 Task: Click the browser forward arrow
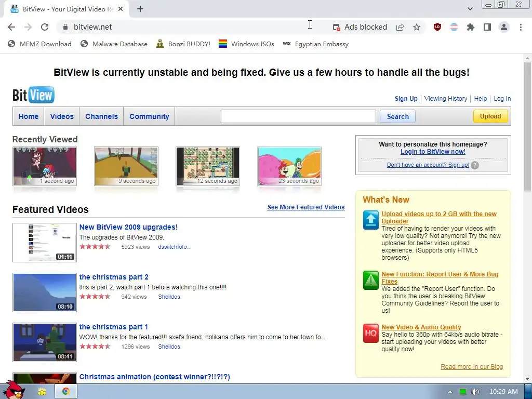28,27
